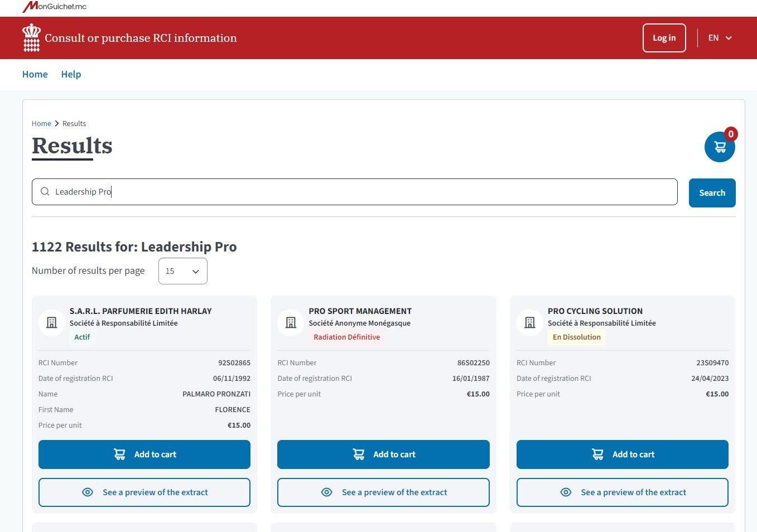Click RCI number 92S02865

click(x=234, y=363)
